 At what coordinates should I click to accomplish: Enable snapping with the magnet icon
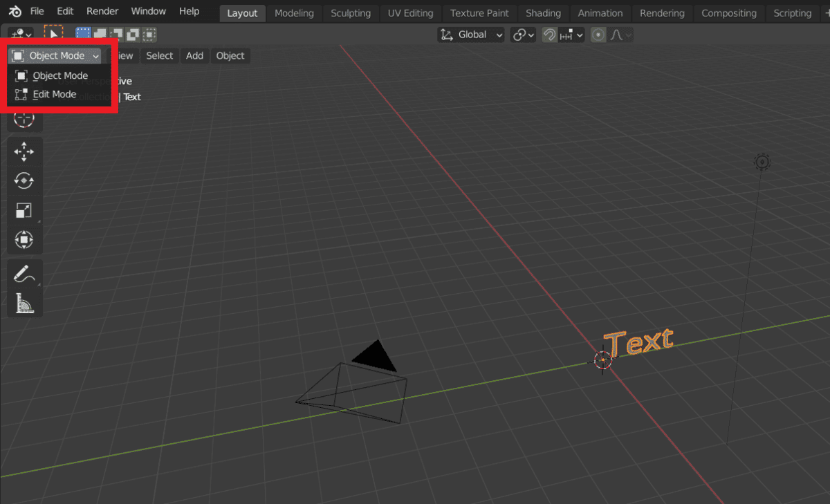tap(548, 35)
